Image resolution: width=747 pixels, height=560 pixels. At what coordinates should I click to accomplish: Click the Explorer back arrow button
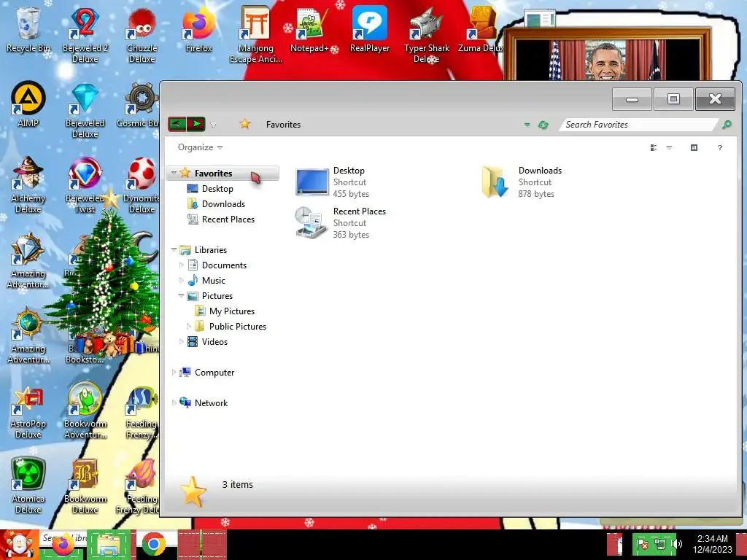point(177,124)
